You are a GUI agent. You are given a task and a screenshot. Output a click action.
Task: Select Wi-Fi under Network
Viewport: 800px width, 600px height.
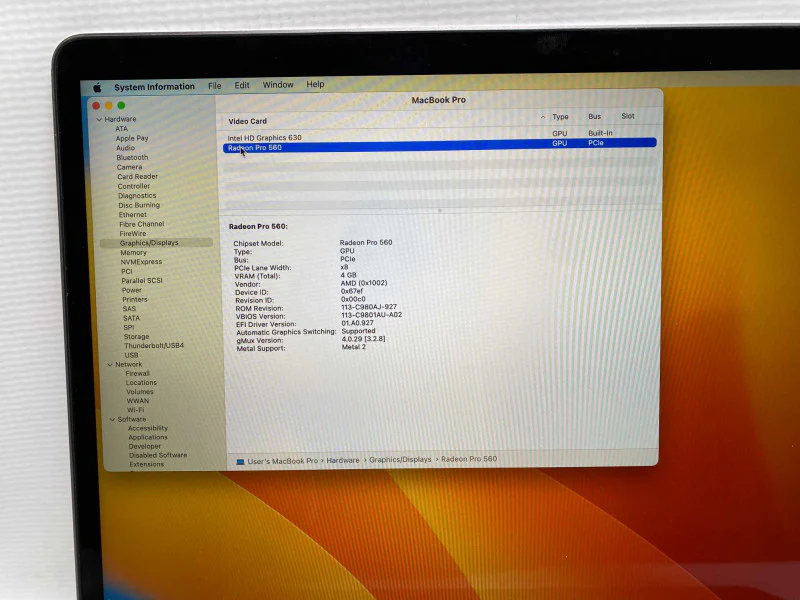[x=136, y=410]
